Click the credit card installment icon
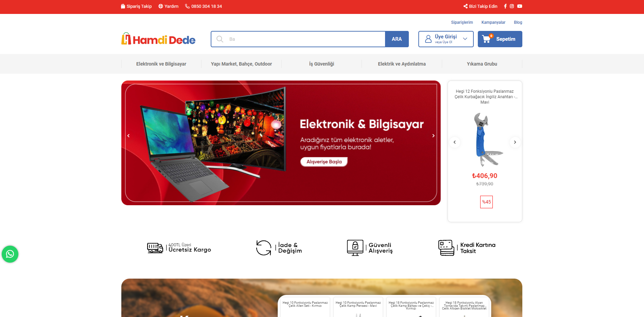644x317 pixels. click(x=446, y=248)
